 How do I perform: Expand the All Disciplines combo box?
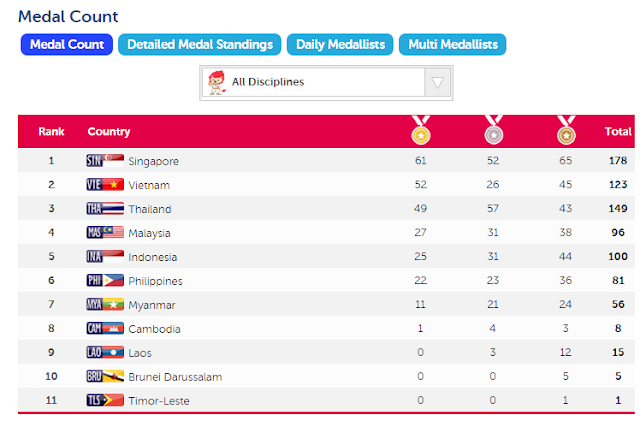[326, 82]
